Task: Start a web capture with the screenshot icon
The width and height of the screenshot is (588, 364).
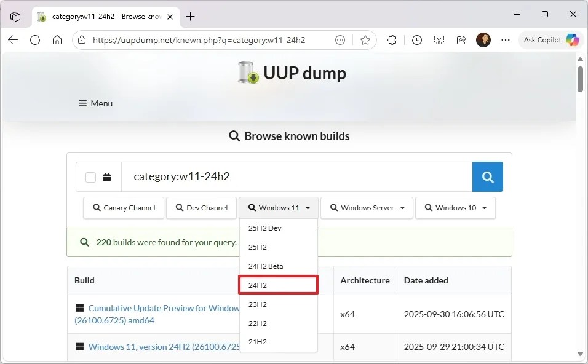Action: (439, 39)
